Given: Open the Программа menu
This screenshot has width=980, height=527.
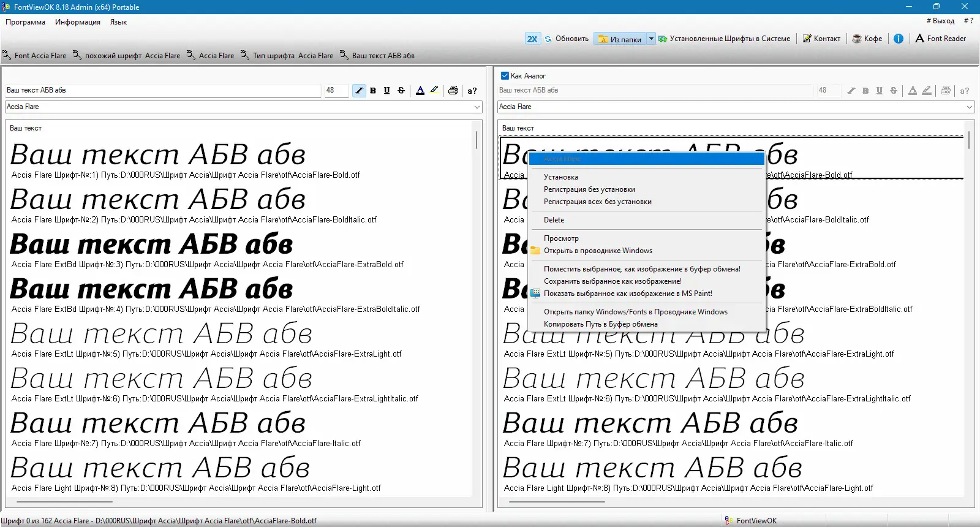Looking at the screenshot, I should click(x=26, y=22).
